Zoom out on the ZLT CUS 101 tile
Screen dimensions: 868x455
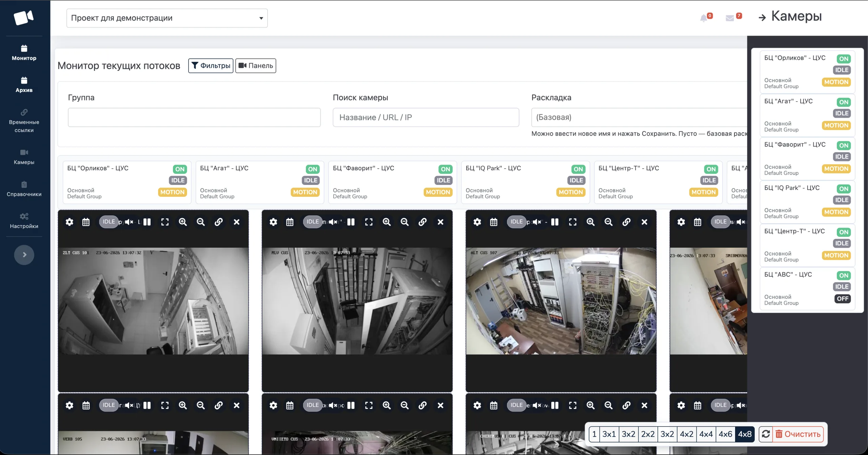201,222
